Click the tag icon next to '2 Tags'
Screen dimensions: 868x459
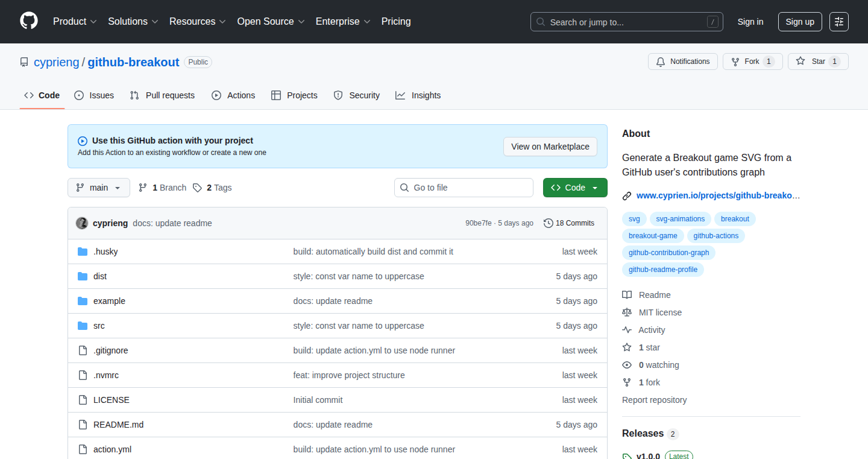click(197, 188)
